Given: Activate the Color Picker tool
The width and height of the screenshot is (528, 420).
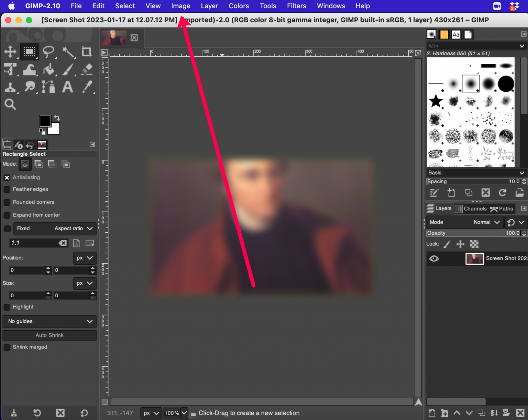Looking at the screenshot, I should click(87, 87).
